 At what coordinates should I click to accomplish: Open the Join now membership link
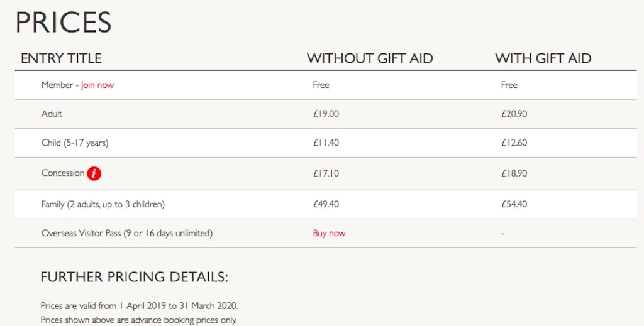tap(97, 85)
